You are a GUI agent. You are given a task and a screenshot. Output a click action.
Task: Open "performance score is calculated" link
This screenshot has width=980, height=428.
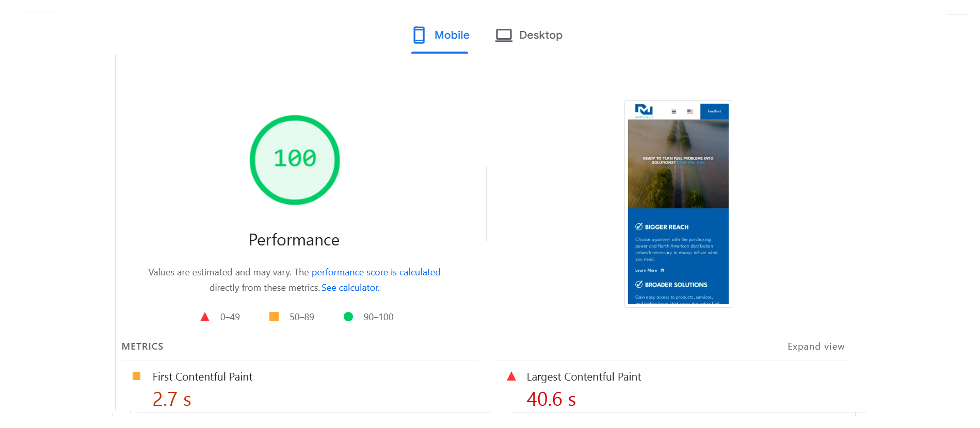376,272
